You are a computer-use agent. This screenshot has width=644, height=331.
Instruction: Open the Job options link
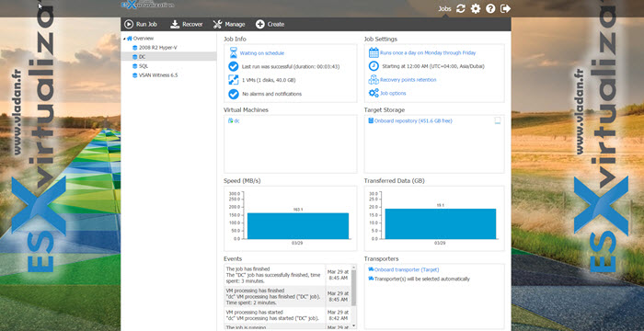click(393, 93)
